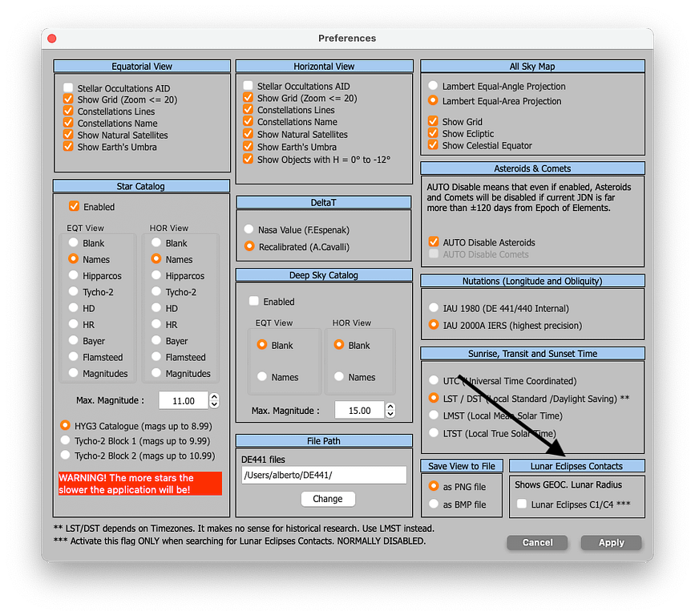Choose save view as BMP file
695x616 pixels.
coord(434,505)
